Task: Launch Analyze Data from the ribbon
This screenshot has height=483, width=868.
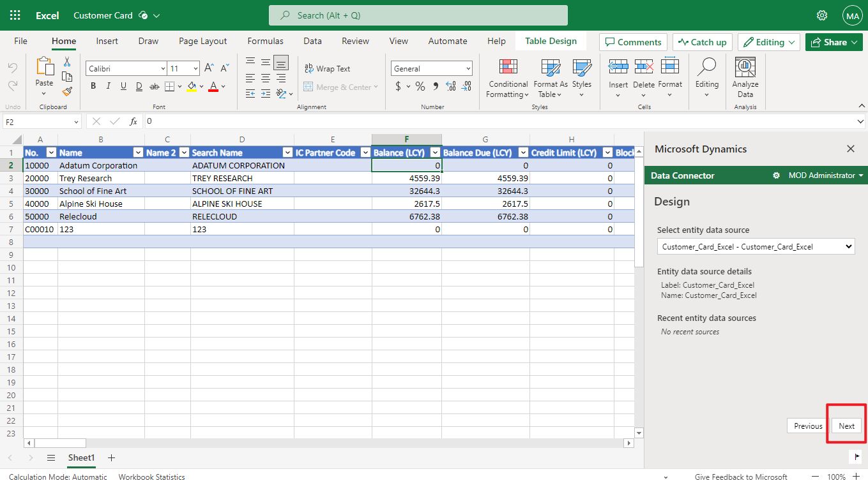Action: [x=745, y=75]
